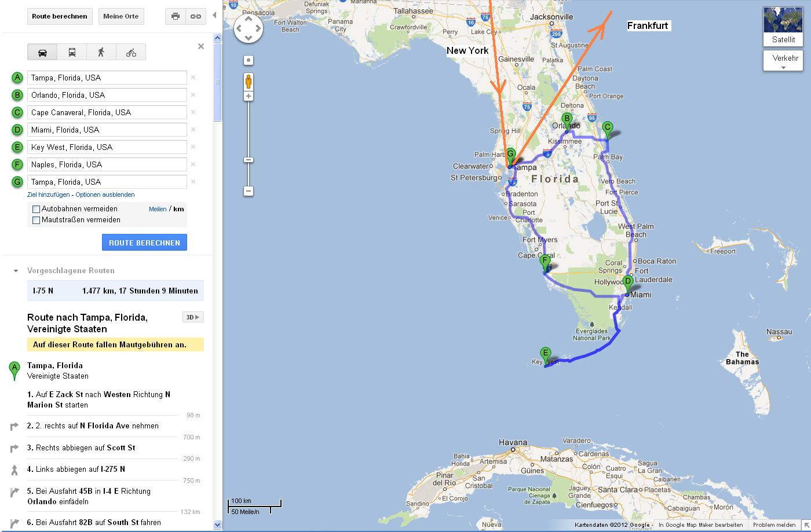Screen dimensions: 811x532
Task: Remove final destination G Tampa X
Action: point(193,182)
